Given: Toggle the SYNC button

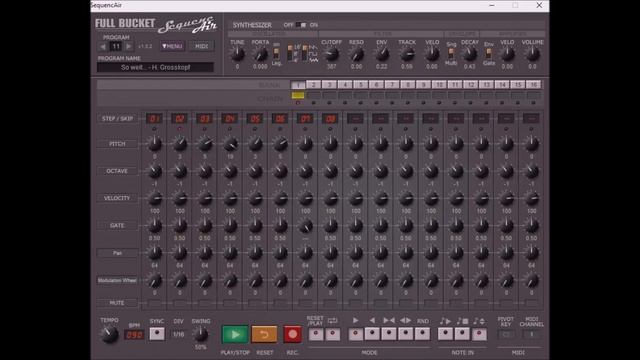Looking at the screenshot, I should [x=157, y=333].
